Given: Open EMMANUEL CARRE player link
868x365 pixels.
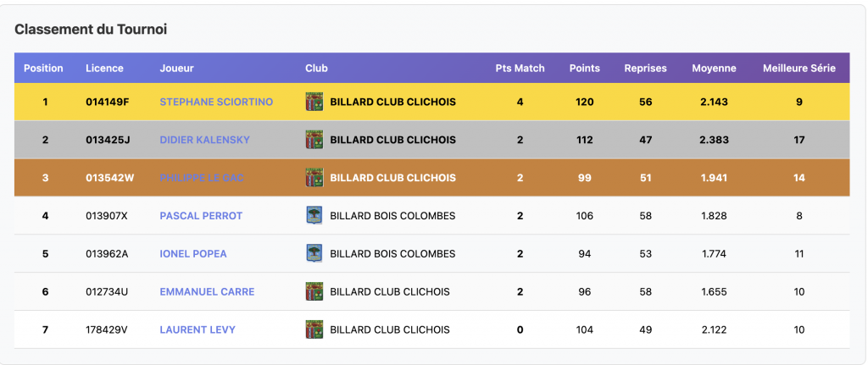Looking at the screenshot, I should (207, 292).
